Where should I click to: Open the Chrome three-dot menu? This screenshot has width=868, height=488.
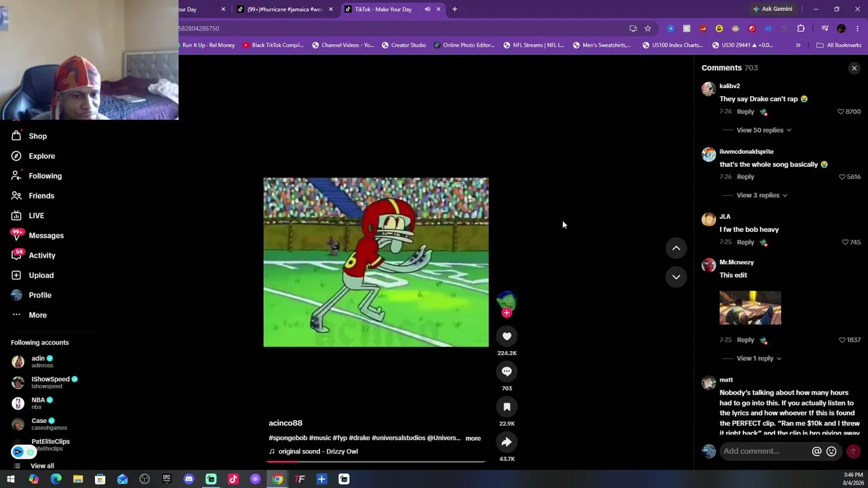(858, 28)
